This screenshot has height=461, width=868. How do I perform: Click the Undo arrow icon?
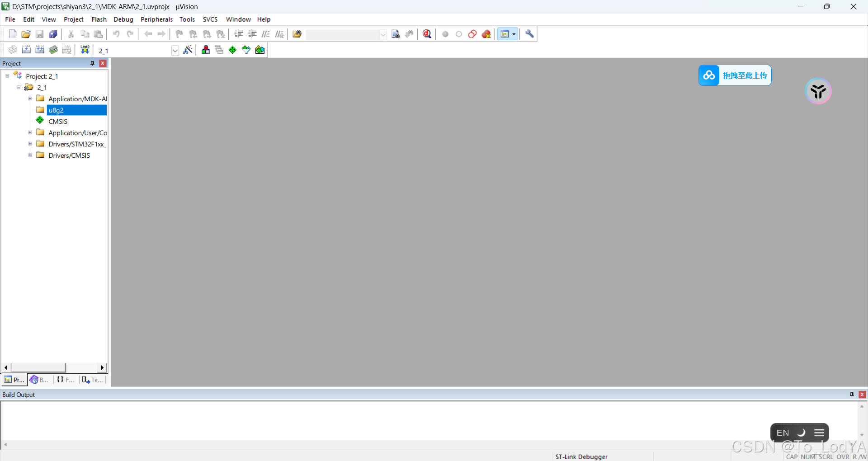click(x=116, y=34)
